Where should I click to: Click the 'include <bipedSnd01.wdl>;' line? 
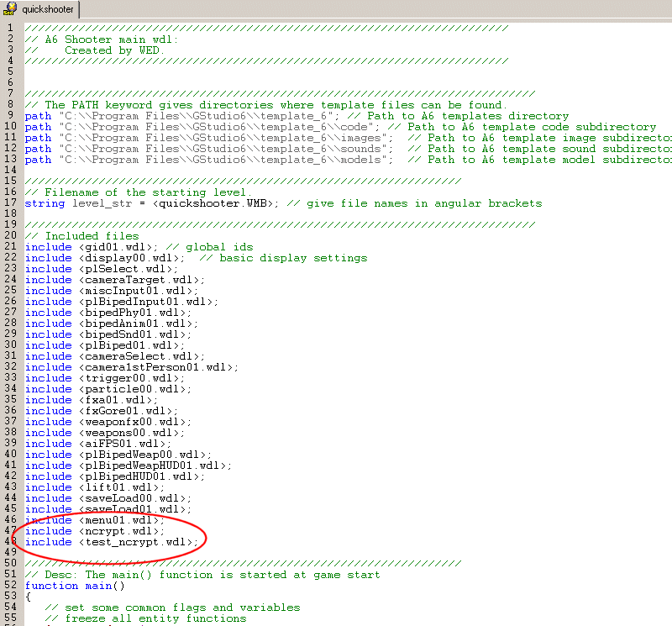108,334
